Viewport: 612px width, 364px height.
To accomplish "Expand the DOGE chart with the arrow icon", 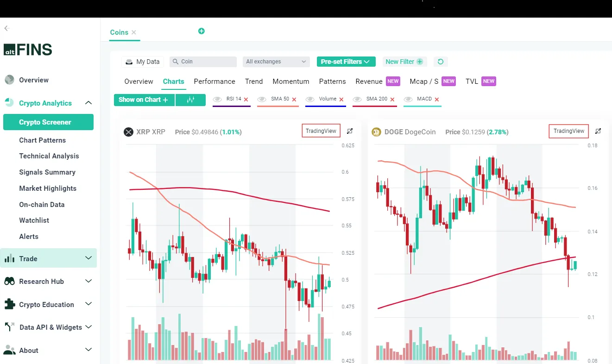I will pyautogui.click(x=598, y=131).
